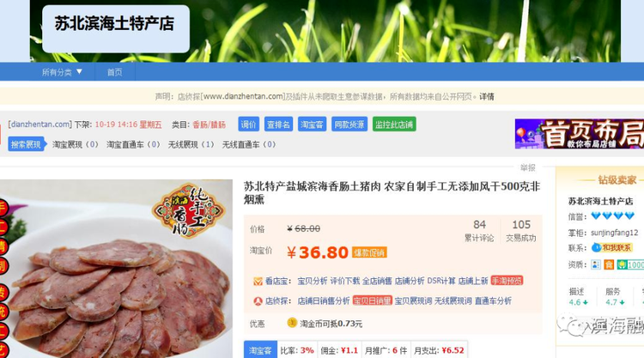
Task: Click the 首页布局 advertisement banner
Action: click(x=580, y=134)
